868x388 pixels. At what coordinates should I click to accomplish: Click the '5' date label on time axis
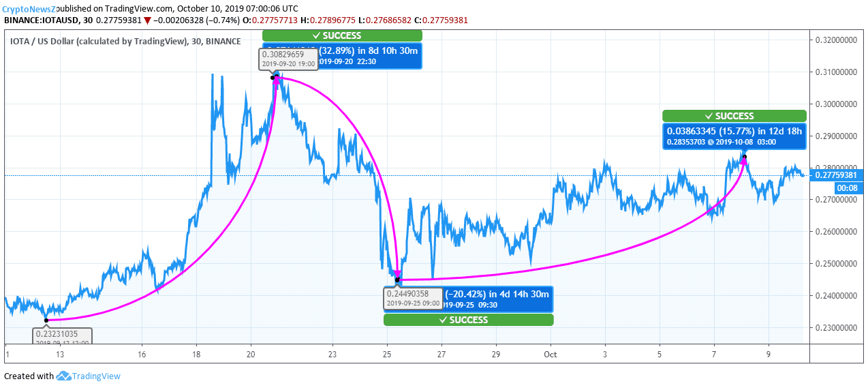[x=660, y=355]
